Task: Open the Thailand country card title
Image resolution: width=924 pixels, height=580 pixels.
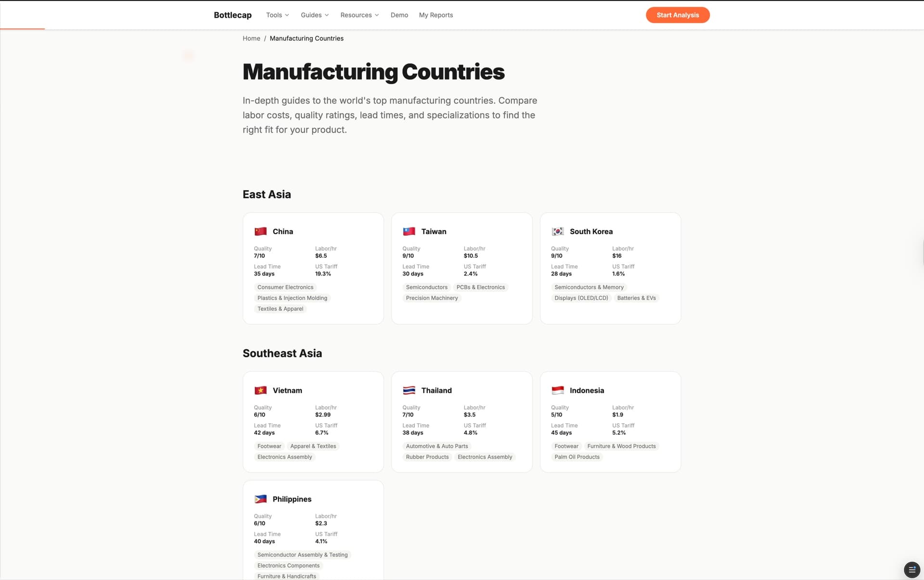Action: (x=436, y=391)
